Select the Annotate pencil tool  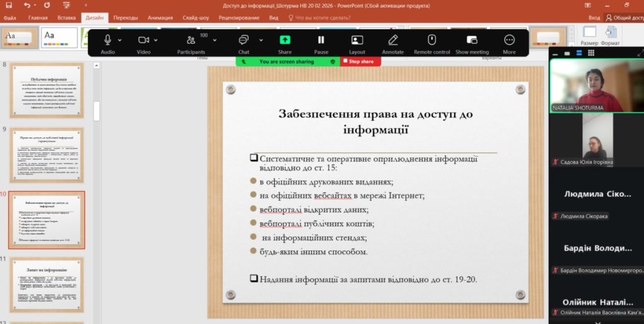(393, 40)
